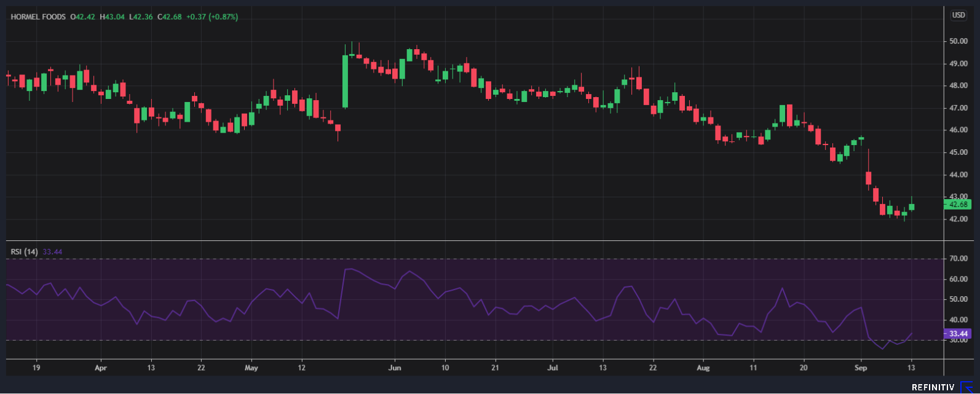The width and height of the screenshot is (980, 394).
Task: Click the Apr date axis label
Action: point(101,368)
